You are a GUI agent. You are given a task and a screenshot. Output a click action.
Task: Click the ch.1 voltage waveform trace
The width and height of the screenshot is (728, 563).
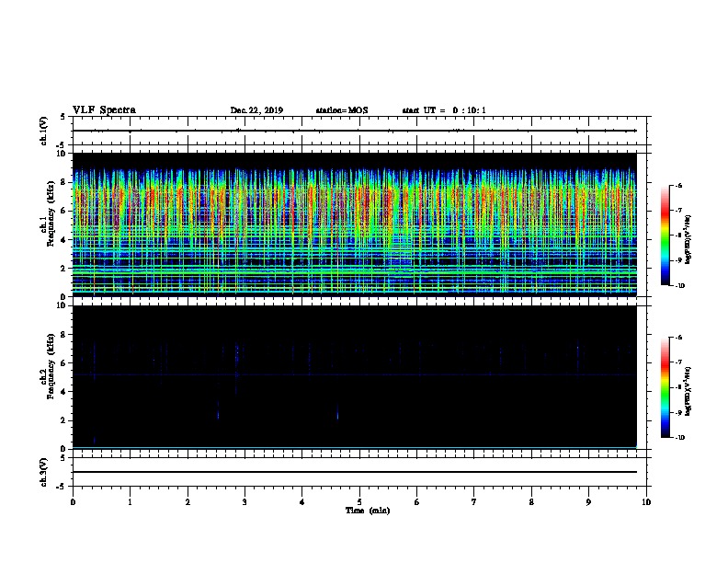coord(355,131)
